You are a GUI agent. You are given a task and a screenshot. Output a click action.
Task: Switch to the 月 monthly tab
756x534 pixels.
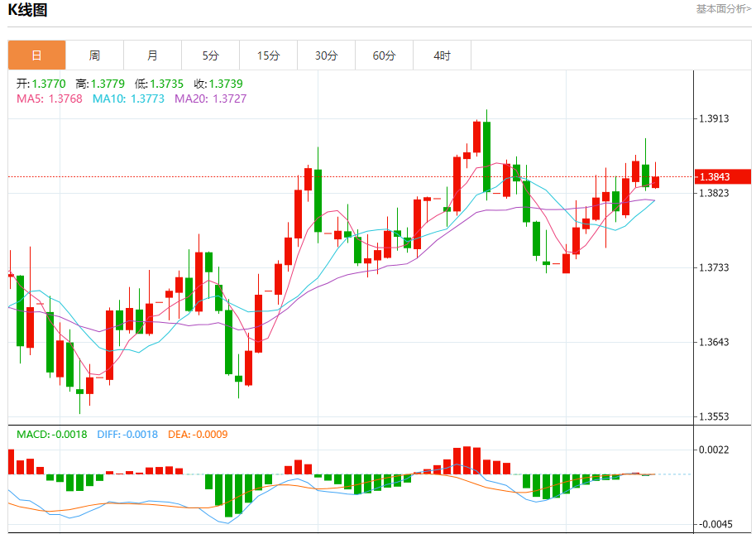pyautogui.click(x=152, y=55)
